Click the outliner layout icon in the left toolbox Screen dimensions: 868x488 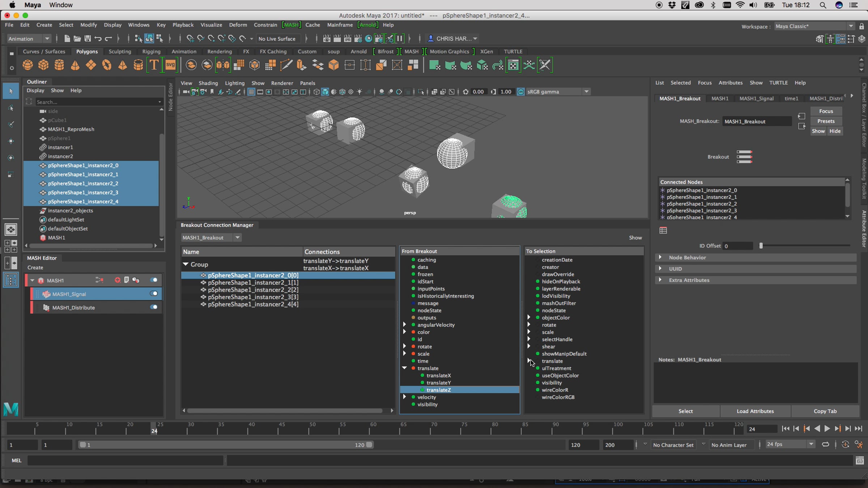click(11, 280)
